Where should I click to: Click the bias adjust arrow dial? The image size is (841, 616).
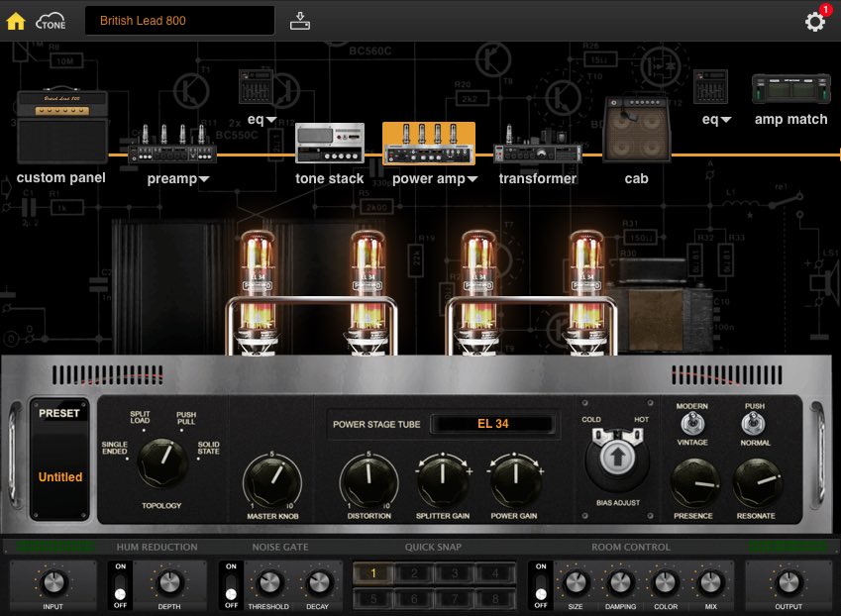coord(617,459)
